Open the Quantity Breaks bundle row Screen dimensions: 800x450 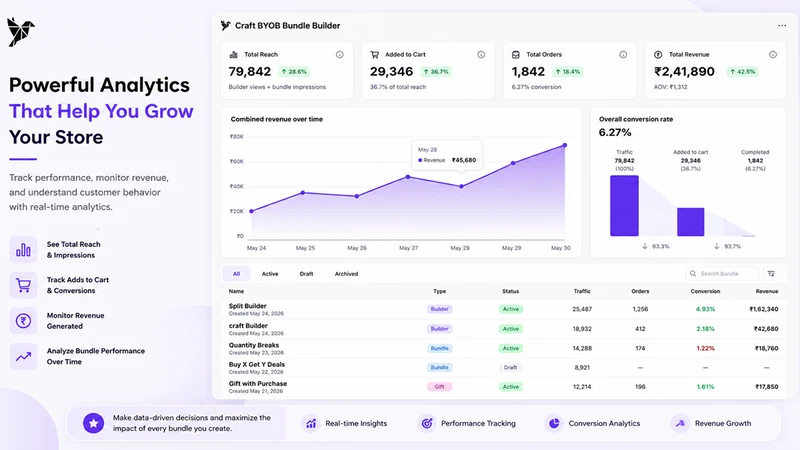[x=504, y=348]
